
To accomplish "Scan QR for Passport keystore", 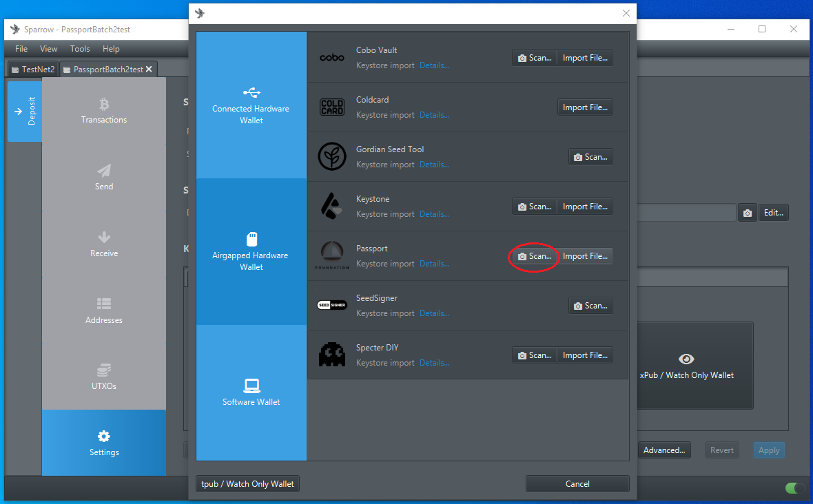I will [535, 256].
